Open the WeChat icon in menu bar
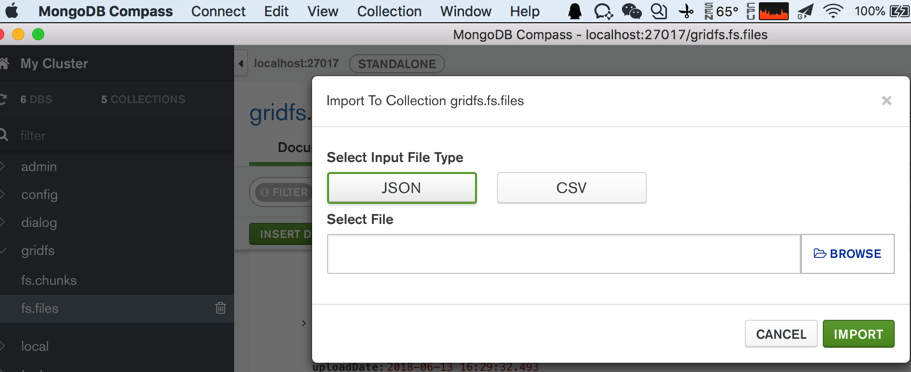Screen dimensions: 911x372 tap(632, 10)
